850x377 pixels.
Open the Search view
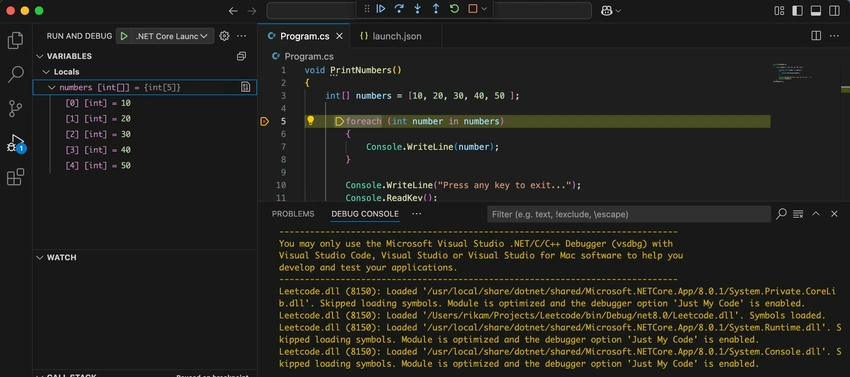[16, 74]
